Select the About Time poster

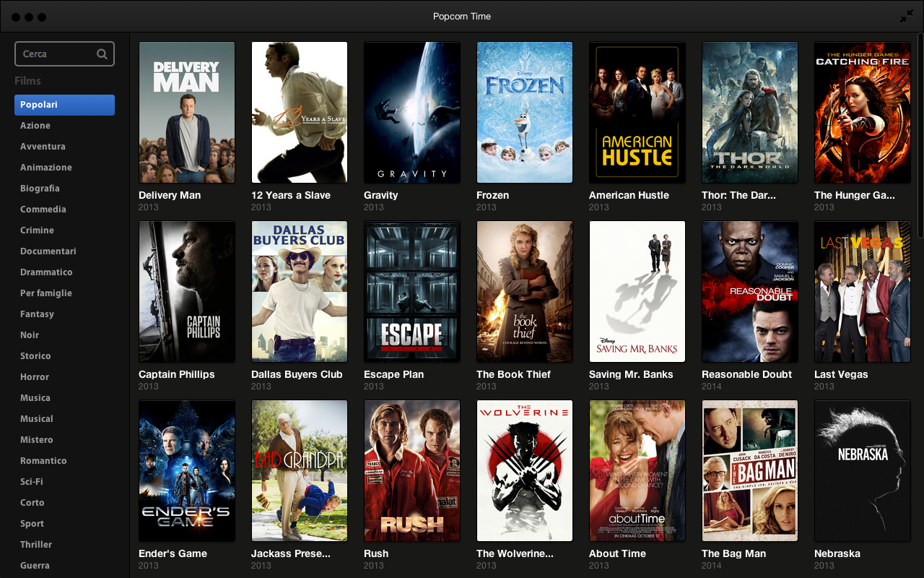point(637,470)
